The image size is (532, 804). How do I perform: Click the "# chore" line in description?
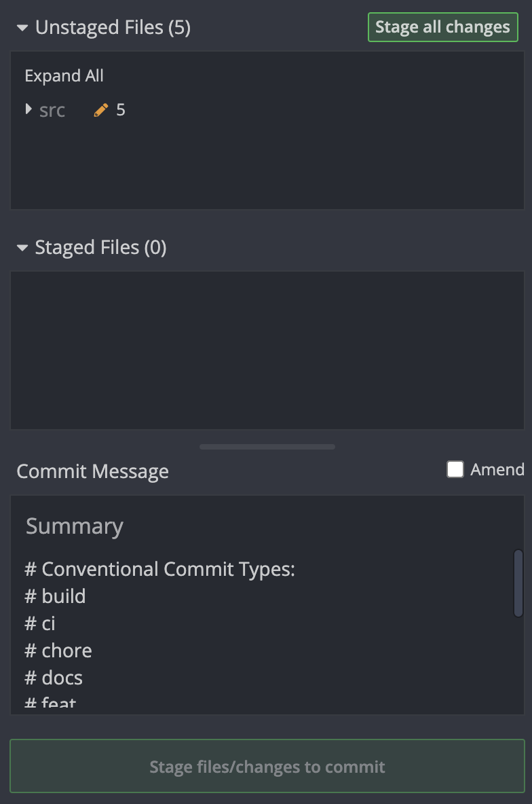pos(58,651)
